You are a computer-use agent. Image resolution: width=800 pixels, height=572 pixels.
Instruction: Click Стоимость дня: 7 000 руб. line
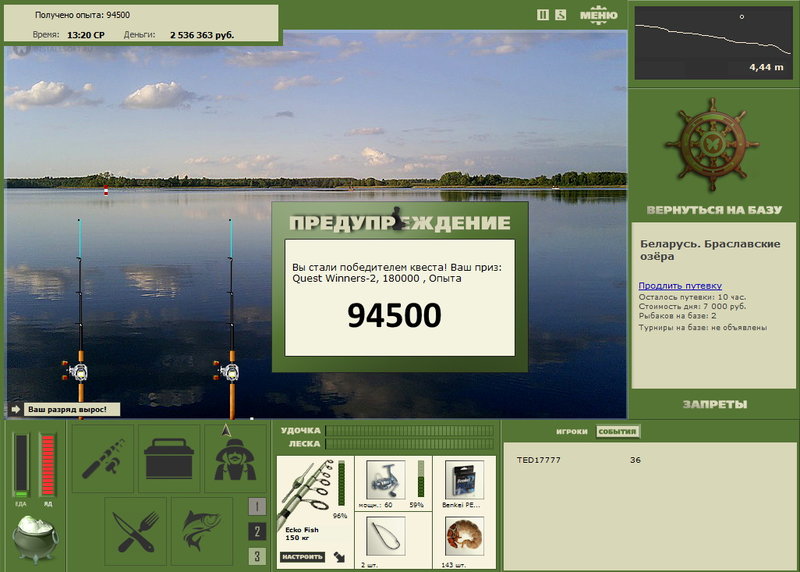click(x=692, y=306)
